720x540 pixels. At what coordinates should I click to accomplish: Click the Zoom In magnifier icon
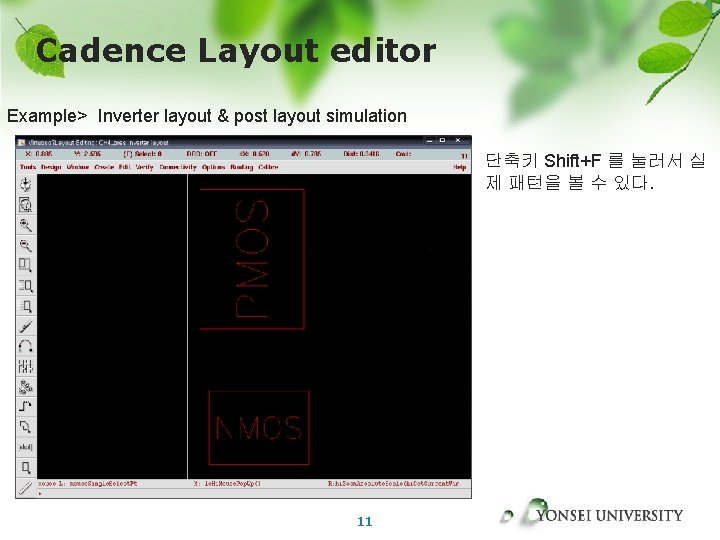click(x=26, y=225)
